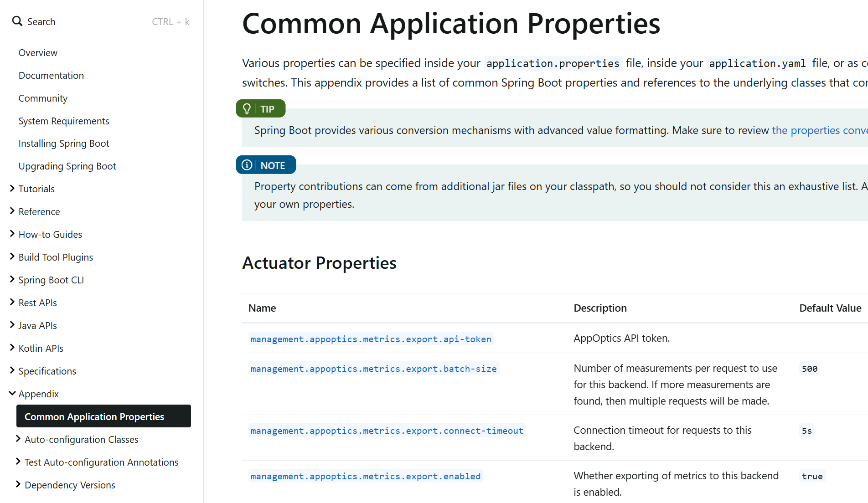Viewport: 868px width, 503px height.
Task: Click the default value 5s
Action: point(807,431)
